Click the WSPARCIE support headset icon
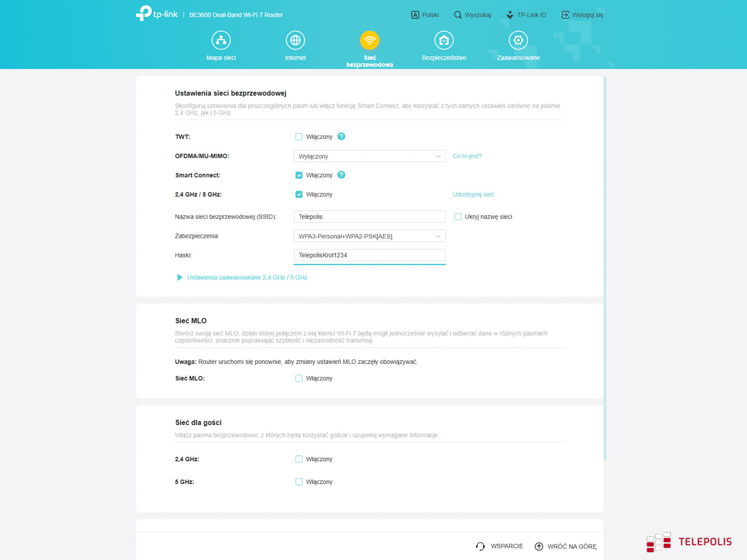Screen dimensions: 747x560 pos(480,546)
